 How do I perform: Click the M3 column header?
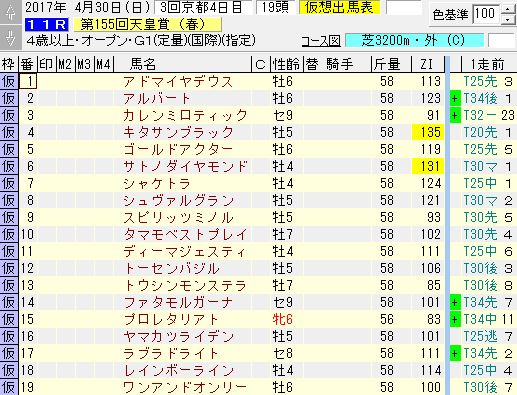point(85,64)
